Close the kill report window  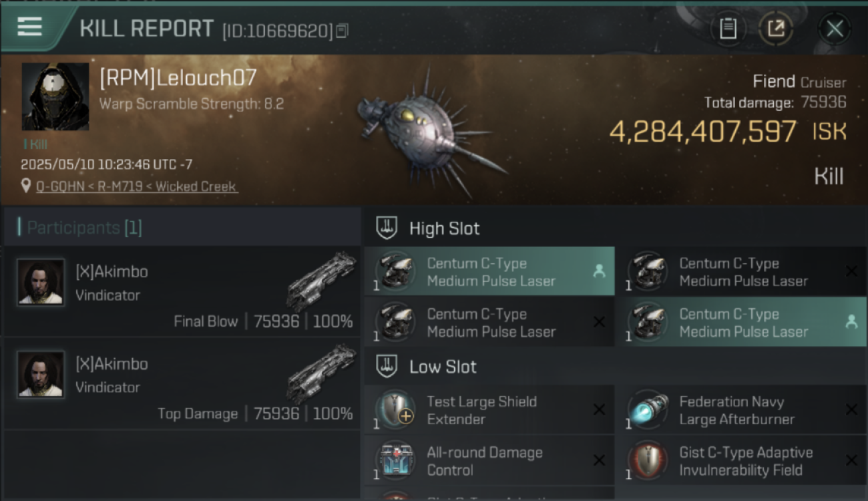click(x=835, y=29)
